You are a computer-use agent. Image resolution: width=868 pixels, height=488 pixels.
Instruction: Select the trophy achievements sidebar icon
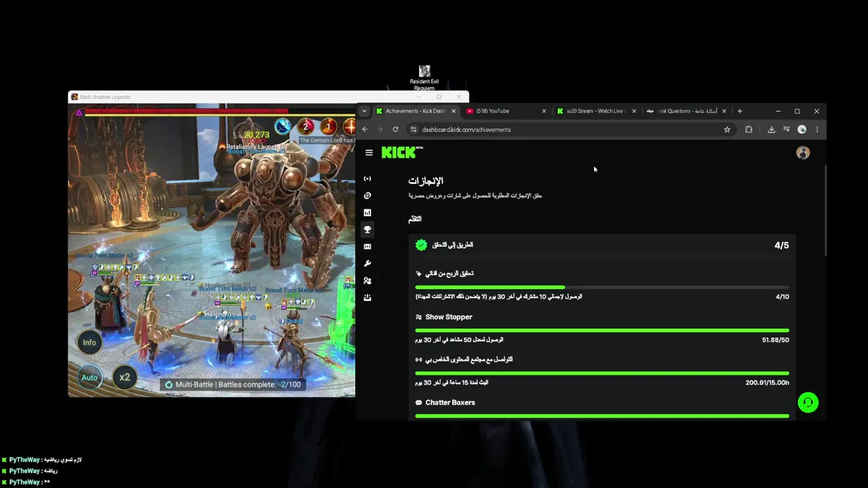coord(368,230)
